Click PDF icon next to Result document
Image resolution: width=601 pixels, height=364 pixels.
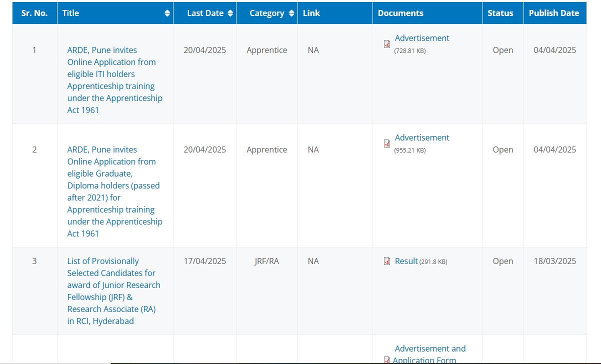coord(387,261)
